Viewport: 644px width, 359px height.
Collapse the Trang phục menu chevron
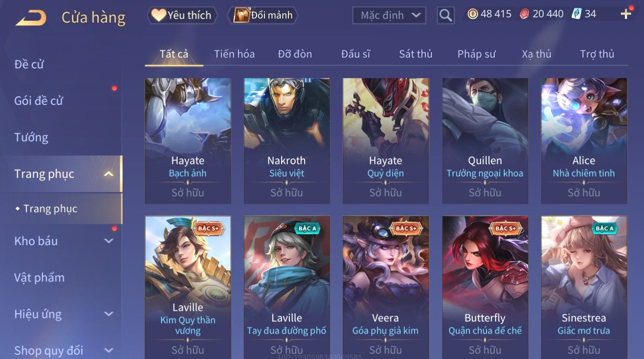point(109,174)
